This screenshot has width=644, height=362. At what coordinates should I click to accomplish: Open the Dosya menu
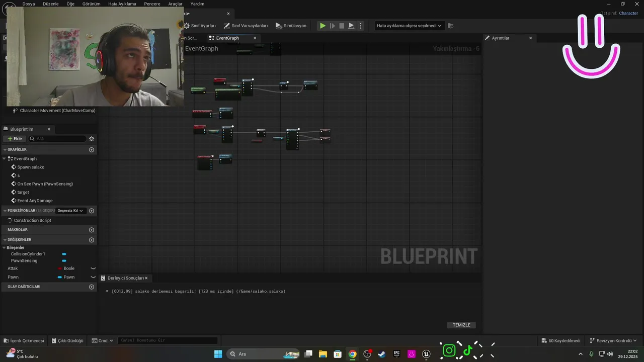tap(29, 4)
